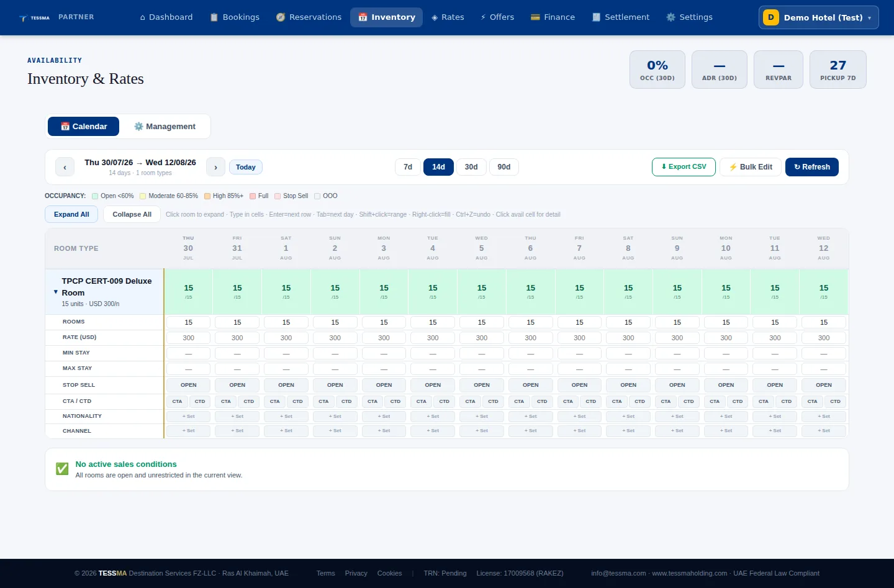Toggle CTA for Wed 12 Aug

[812, 401]
